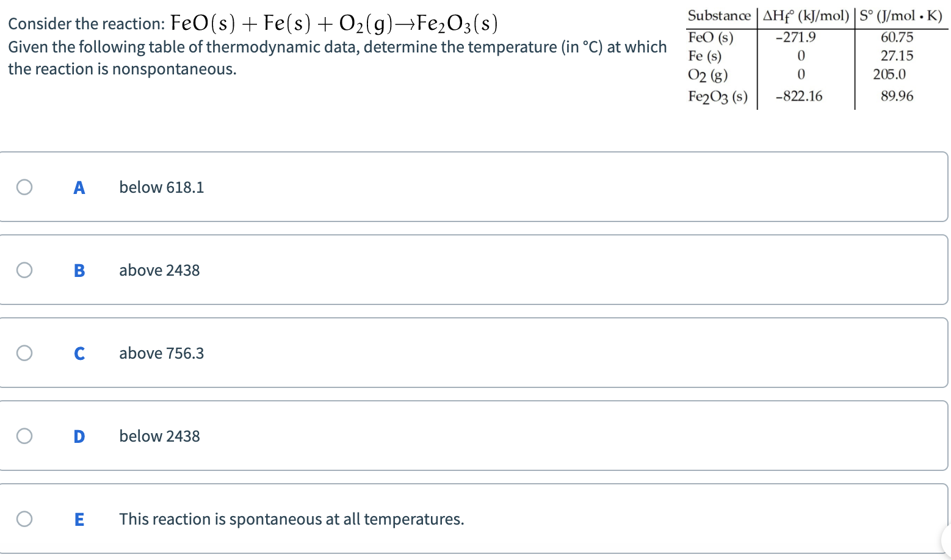Screen dimensions: 951x560
Task: Select 'This reaction is spontaneous at all temperatures'
Action: pos(291,519)
